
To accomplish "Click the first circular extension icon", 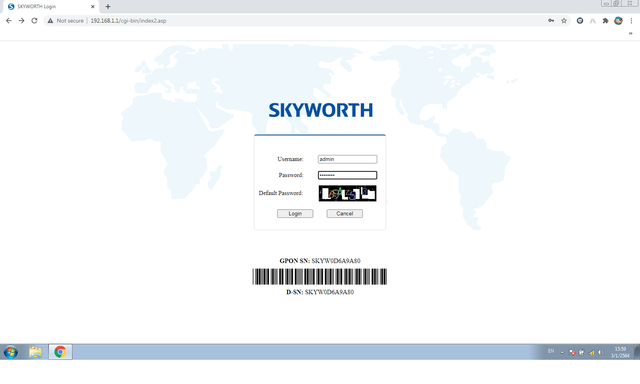I will (580, 20).
